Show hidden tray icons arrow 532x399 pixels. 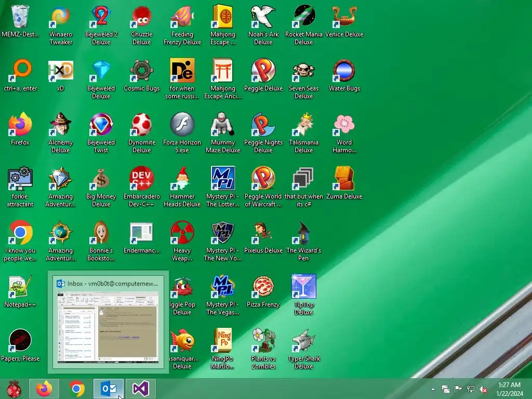point(433,389)
